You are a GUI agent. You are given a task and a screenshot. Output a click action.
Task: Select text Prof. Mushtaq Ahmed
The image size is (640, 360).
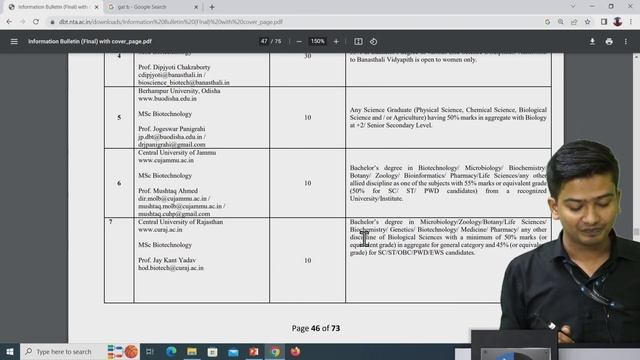[168, 191]
